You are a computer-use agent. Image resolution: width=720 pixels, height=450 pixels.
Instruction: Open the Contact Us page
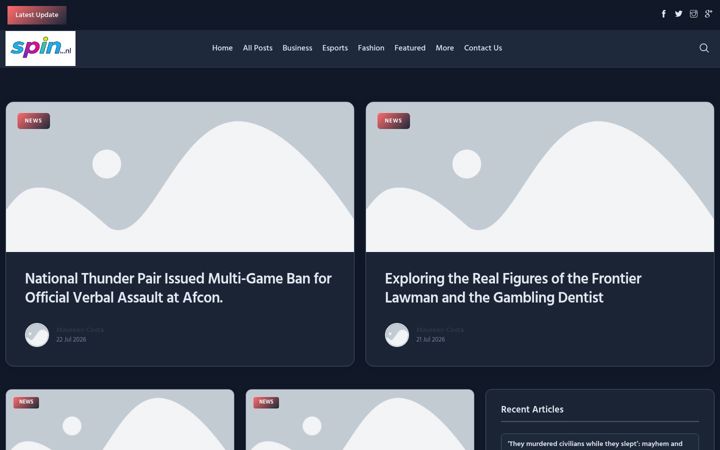pos(483,48)
